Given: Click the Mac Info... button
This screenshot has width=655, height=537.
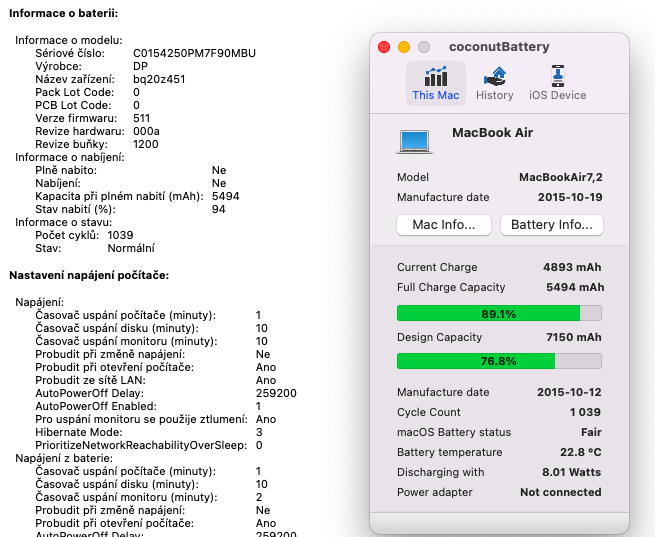Looking at the screenshot, I should (x=444, y=225).
